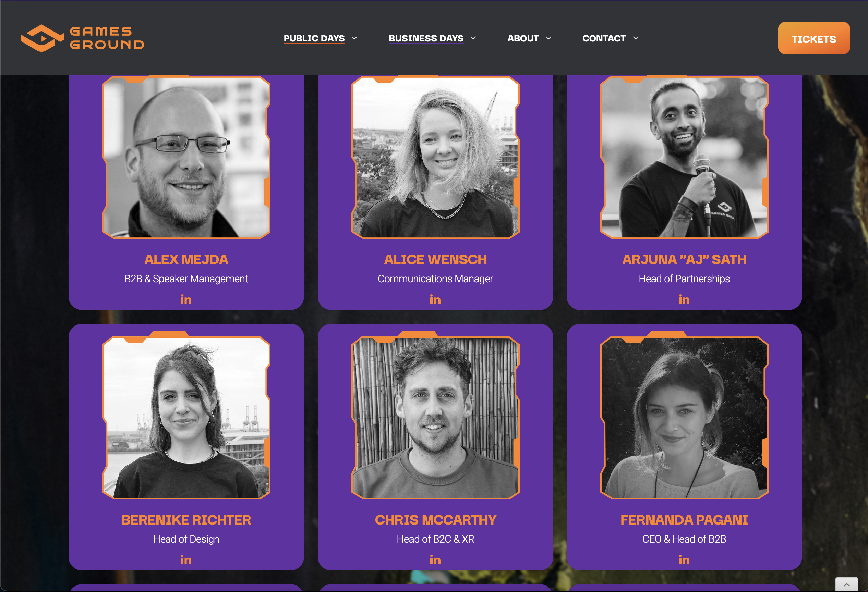Select the About menu item
The image size is (868, 592).
523,38
